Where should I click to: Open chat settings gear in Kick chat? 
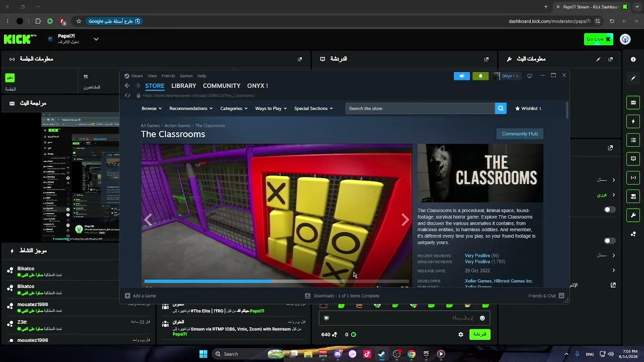[461, 334]
